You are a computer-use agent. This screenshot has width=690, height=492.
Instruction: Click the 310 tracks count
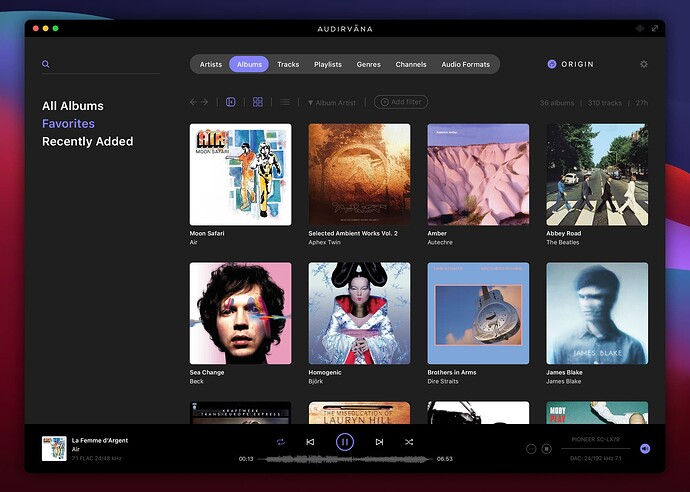click(x=605, y=103)
